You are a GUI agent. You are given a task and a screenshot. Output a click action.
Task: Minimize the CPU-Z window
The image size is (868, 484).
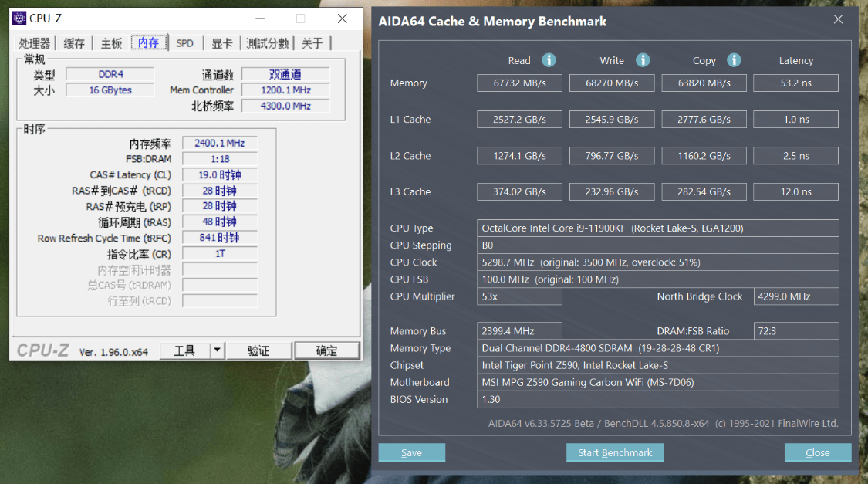point(259,19)
